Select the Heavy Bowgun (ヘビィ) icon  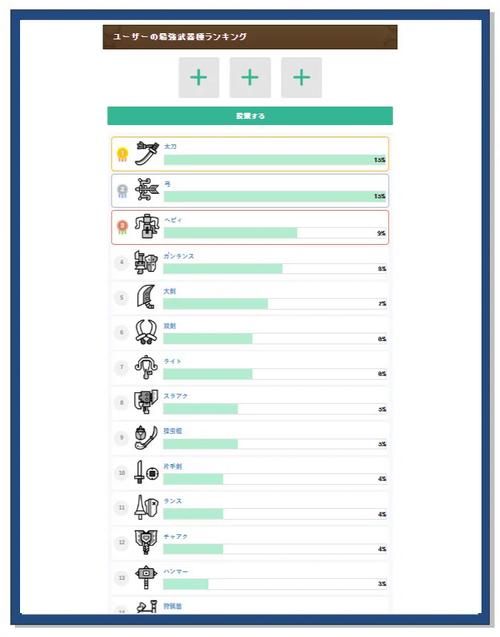147,226
